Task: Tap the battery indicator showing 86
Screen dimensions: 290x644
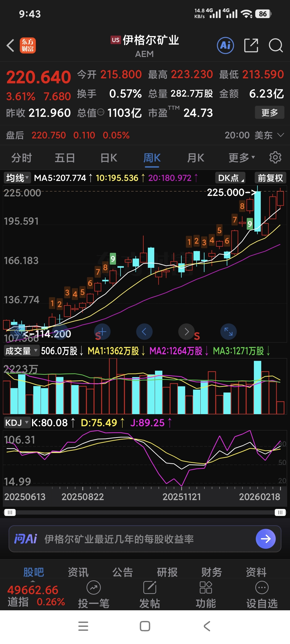Action: 263,14
